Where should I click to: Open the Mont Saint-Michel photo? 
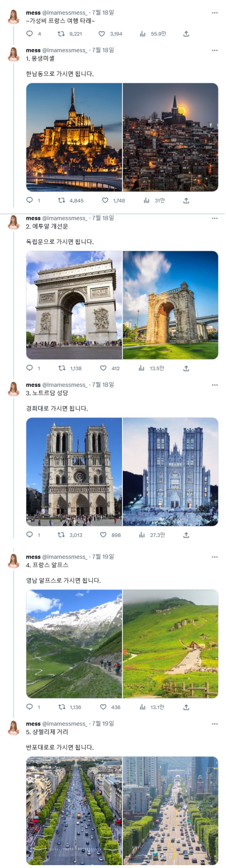[74, 137]
